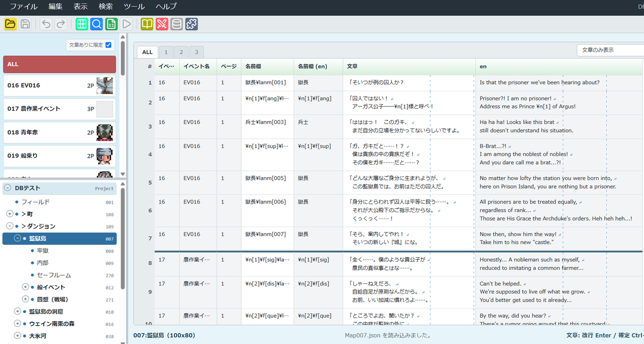
Task: Expand the 回想（戦場） tree node
Action: [x=25, y=299]
